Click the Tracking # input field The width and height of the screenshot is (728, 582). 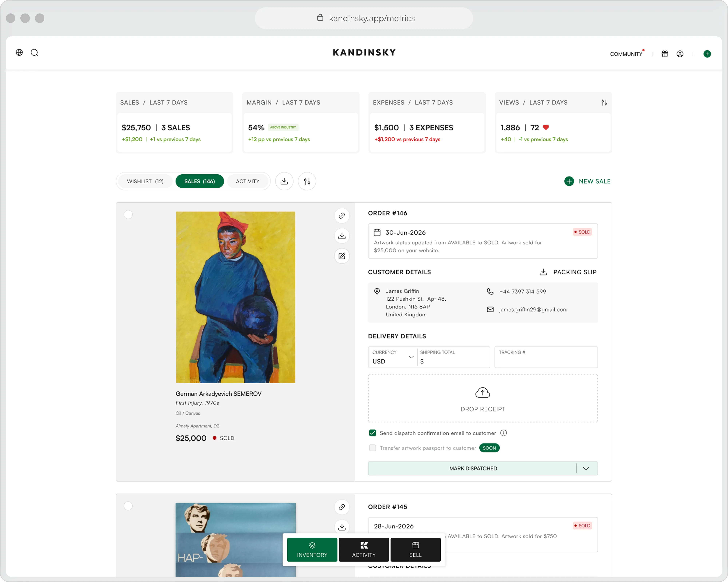click(546, 357)
